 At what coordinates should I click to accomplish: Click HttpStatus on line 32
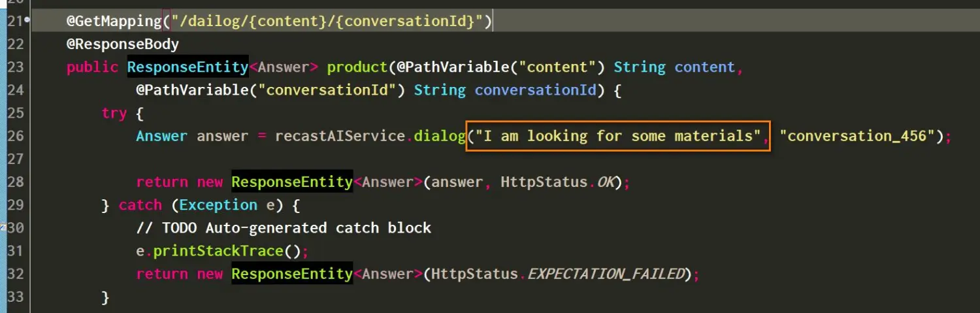474,273
